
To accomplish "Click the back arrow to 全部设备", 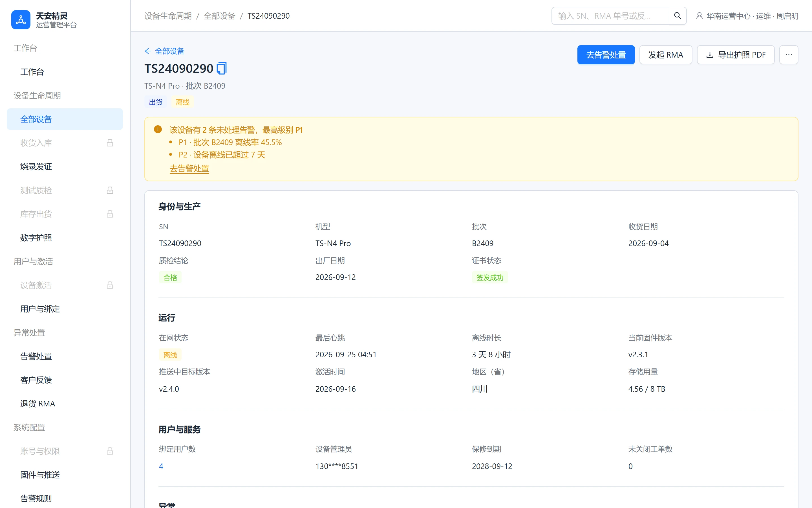I will pos(148,51).
